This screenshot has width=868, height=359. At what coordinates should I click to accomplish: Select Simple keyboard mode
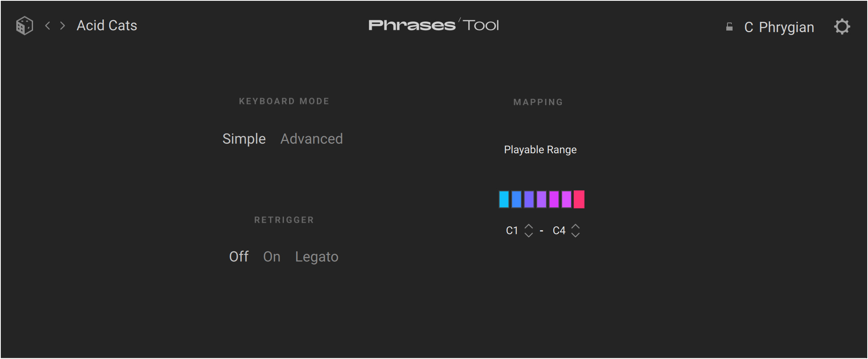coord(244,139)
